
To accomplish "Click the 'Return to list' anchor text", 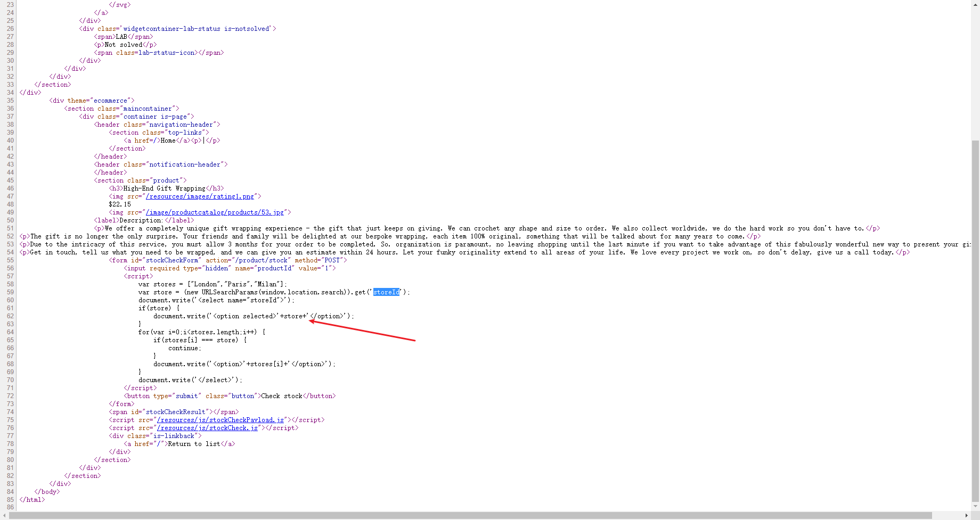I will tap(193, 443).
